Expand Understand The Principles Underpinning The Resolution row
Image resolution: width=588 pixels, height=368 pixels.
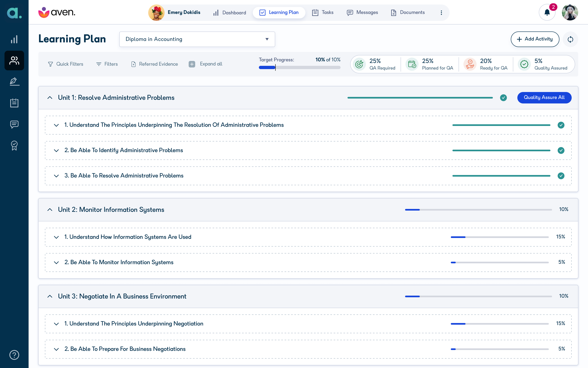click(x=56, y=125)
